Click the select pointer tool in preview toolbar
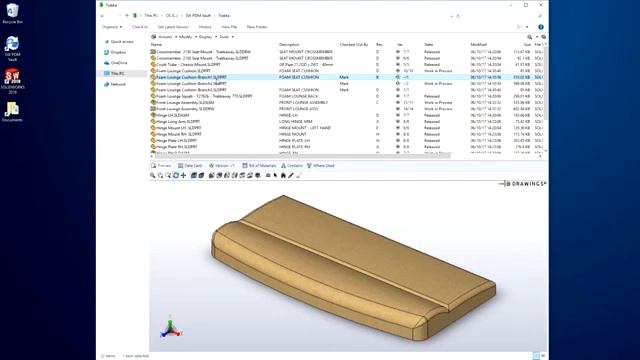 276,176
